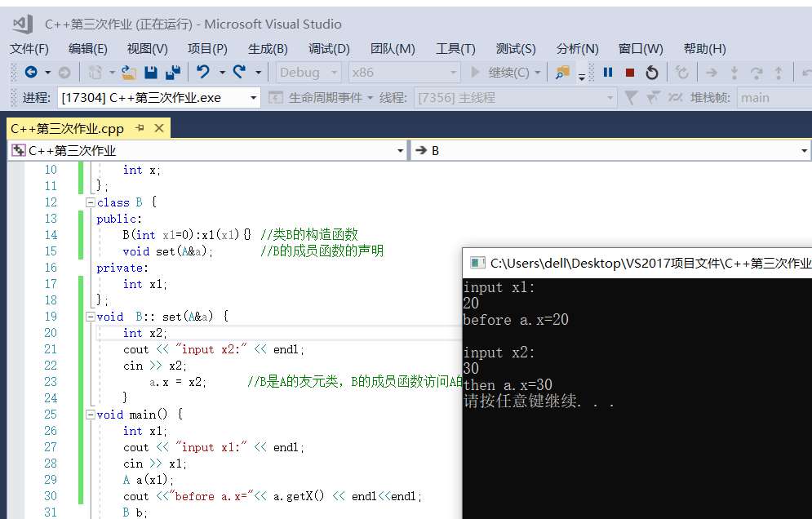
Task: Redo the edit via the toolbar arrow
Action: [x=239, y=72]
